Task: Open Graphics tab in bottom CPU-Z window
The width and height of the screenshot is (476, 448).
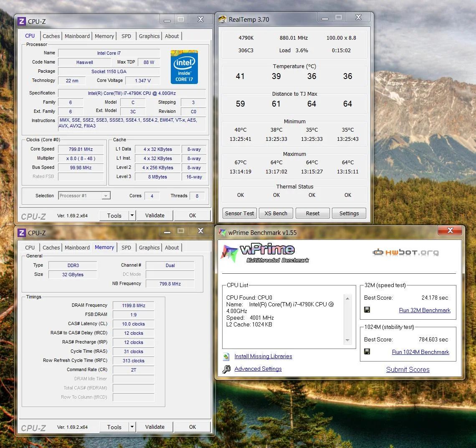Action: click(x=149, y=248)
